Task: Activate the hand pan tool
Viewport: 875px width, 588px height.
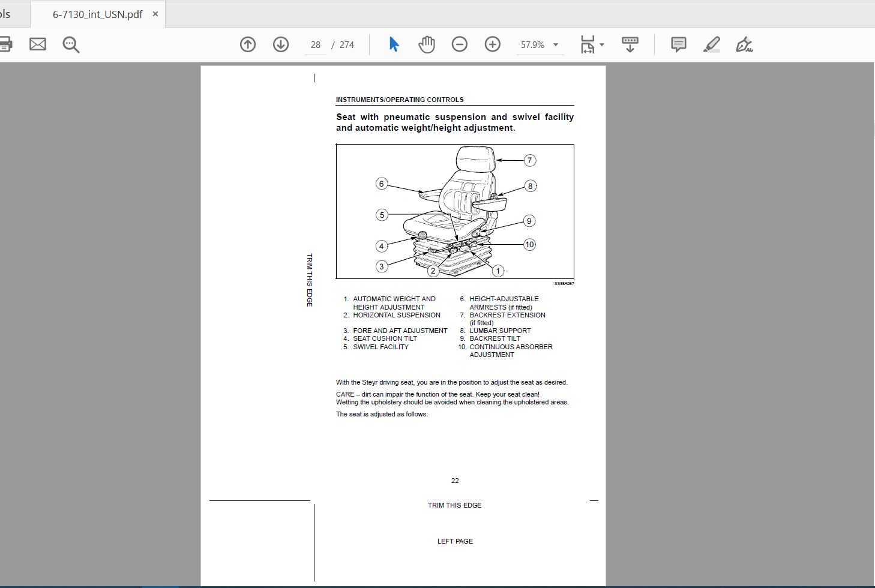Action: (427, 44)
